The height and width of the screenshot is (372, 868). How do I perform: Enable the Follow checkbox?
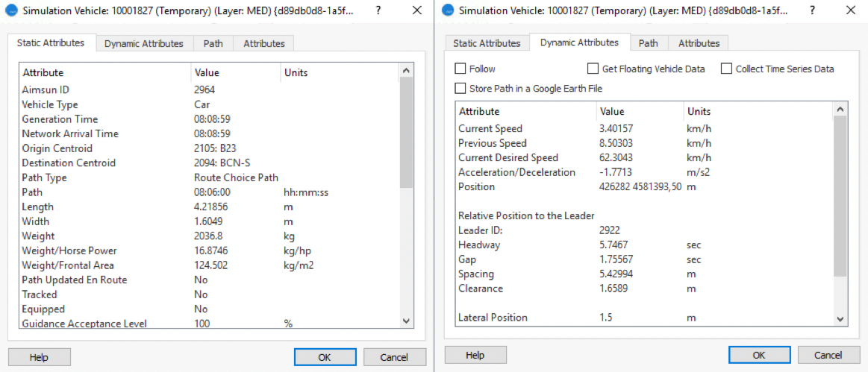click(x=461, y=69)
